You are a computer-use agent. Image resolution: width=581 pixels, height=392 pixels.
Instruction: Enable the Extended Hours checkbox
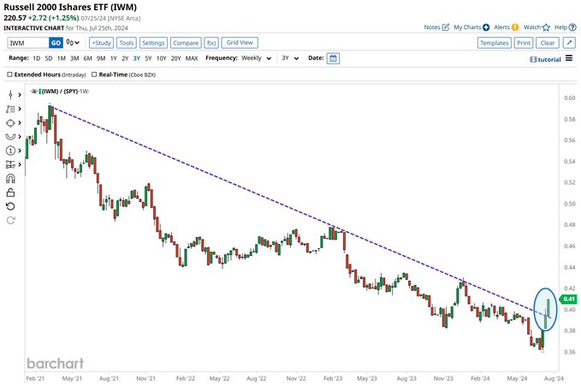pos(10,75)
